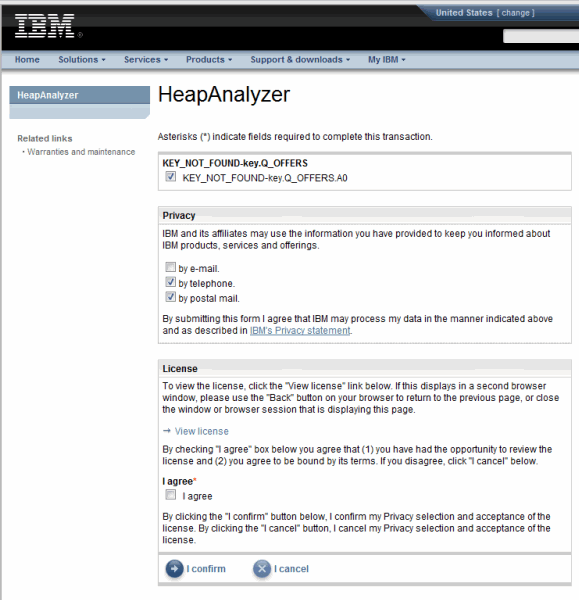Enable contact by e-mail checkbox

point(171,267)
